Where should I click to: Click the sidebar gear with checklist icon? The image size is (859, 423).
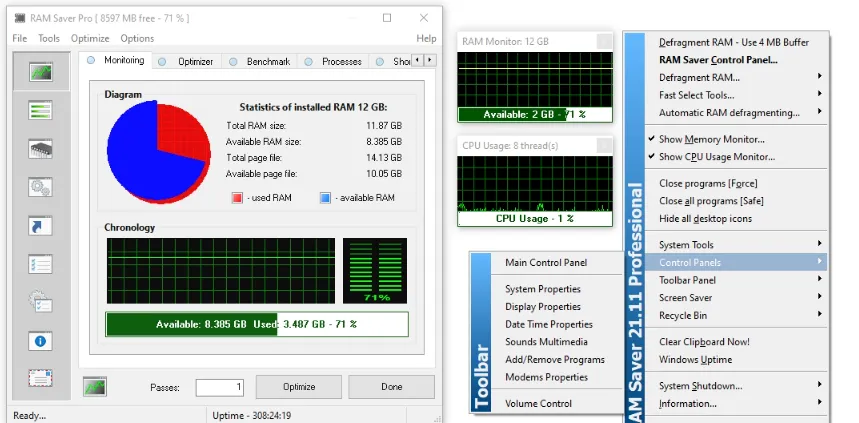[x=41, y=302]
